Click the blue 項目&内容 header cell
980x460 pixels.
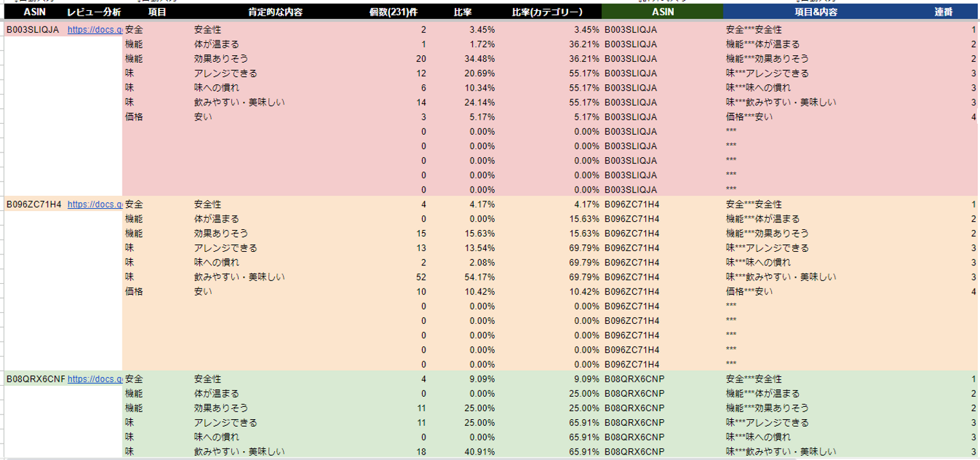coord(815,12)
